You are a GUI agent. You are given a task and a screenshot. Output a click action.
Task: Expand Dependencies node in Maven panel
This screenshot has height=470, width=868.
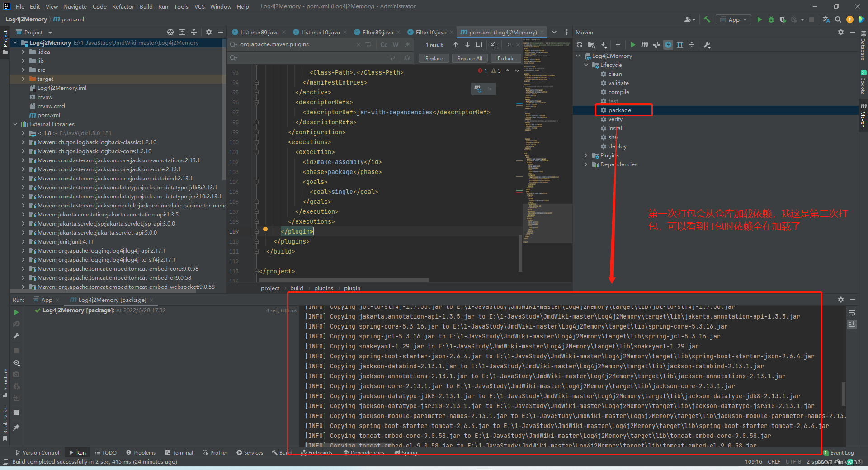[586, 164]
